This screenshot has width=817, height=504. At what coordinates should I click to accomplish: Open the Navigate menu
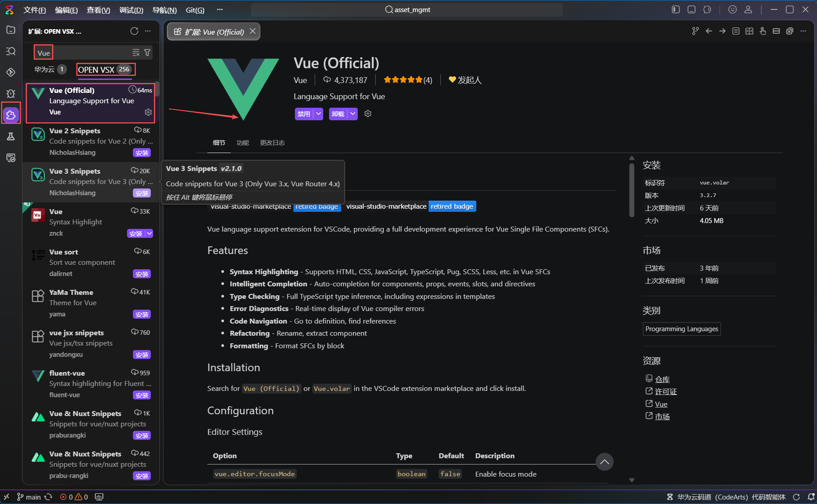[x=164, y=10]
